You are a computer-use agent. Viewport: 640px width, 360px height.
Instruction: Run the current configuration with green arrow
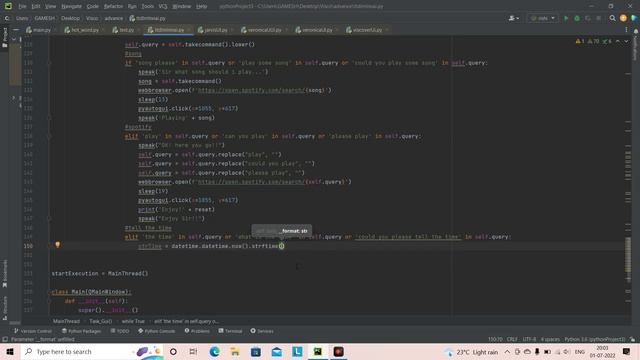pyautogui.click(x=566, y=18)
